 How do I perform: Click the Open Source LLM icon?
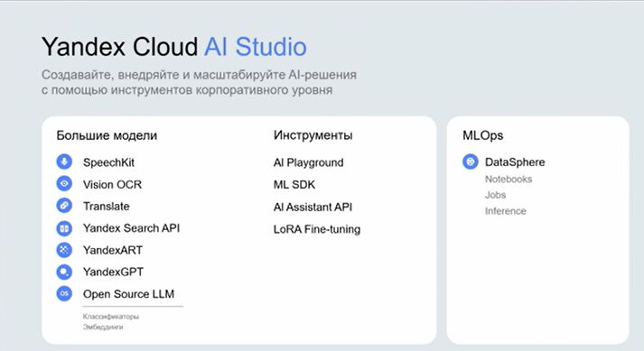(x=64, y=293)
